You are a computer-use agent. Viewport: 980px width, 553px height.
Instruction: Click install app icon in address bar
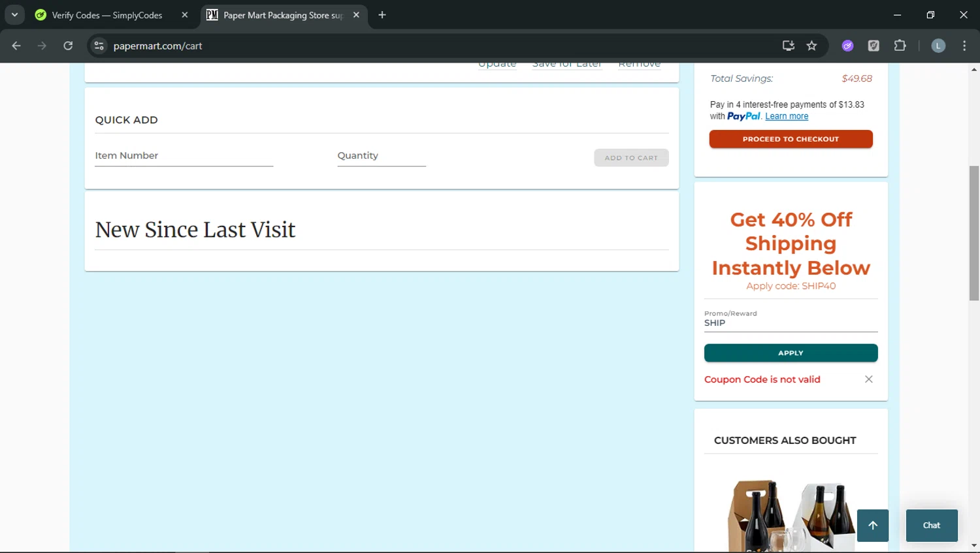pyautogui.click(x=789, y=46)
